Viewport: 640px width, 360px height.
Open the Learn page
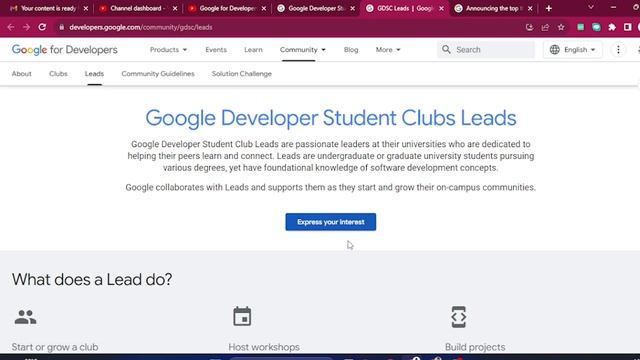(x=253, y=50)
